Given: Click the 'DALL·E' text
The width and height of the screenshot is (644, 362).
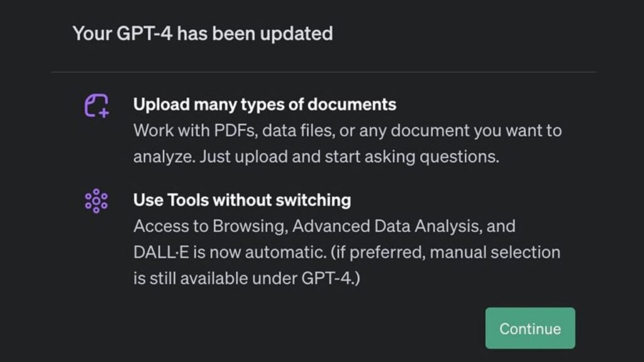Looking at the screenshot, I should pos(161,253).
